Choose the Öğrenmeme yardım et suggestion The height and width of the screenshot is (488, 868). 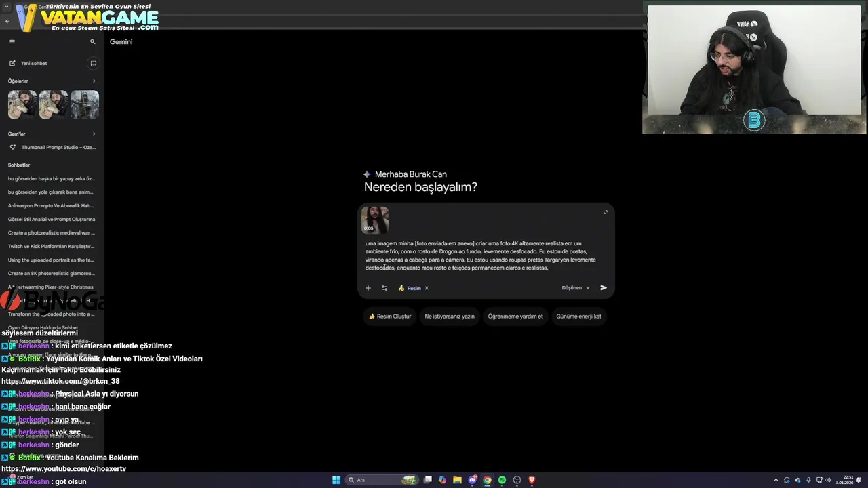(515, 317)
